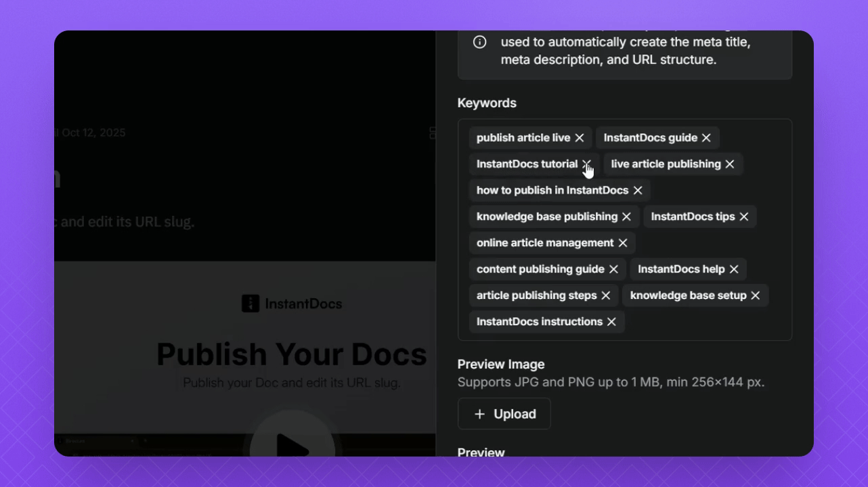
Task: Remove the 'InstantDocs help' keyword
Action: point(734,269)
